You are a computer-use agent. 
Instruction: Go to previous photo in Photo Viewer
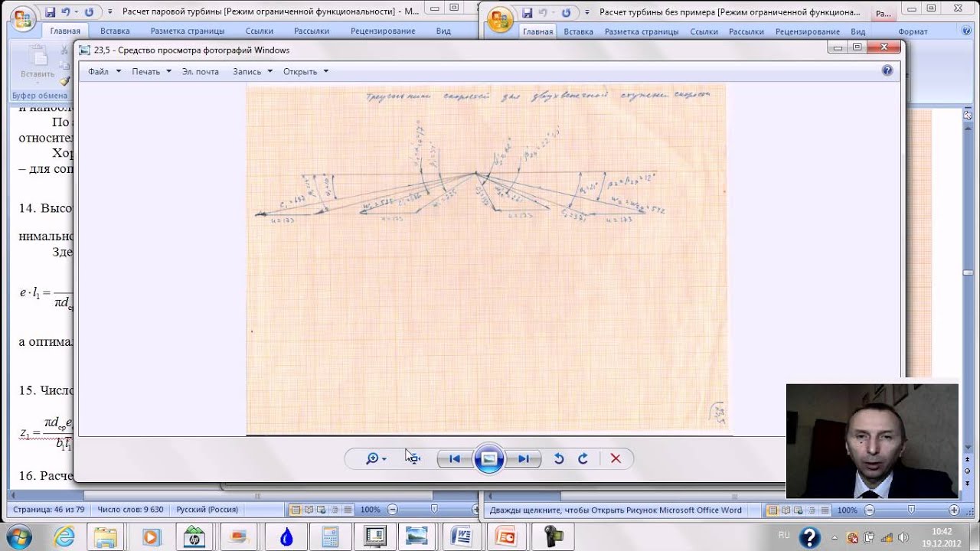(x=455, y=458)
